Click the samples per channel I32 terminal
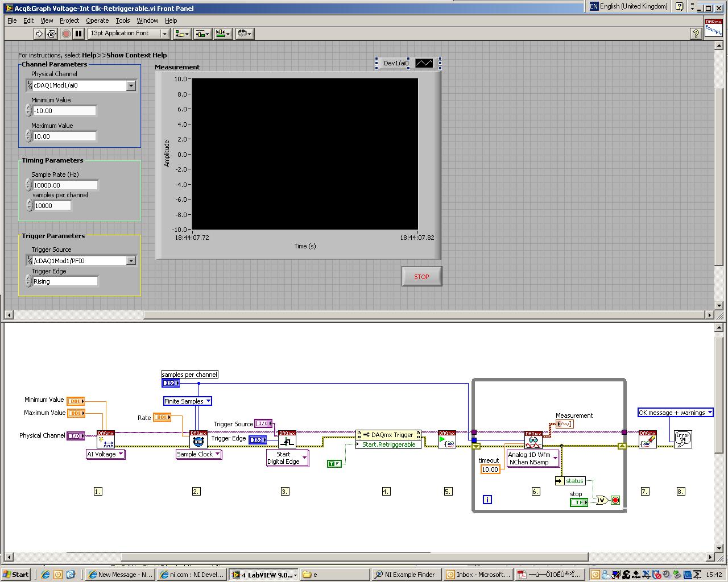 tap(171, 384)
